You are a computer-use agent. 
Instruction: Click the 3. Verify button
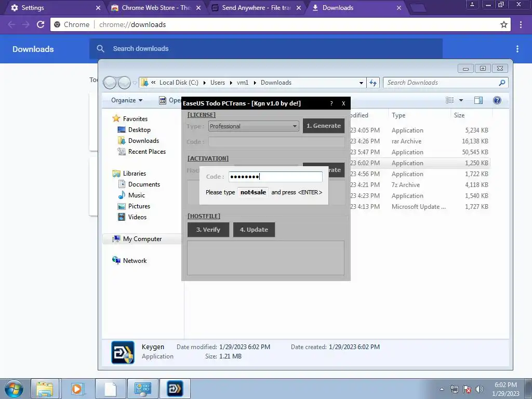(208, 230)
